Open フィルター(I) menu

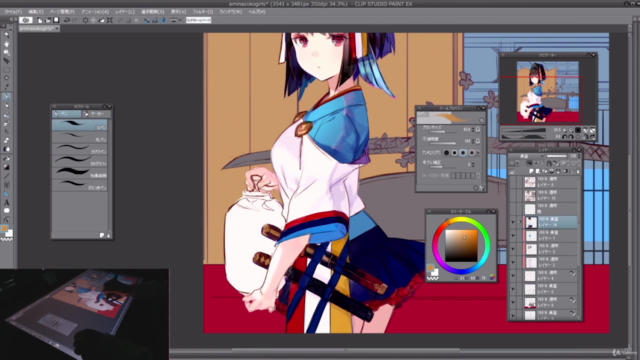coord(203,12)
